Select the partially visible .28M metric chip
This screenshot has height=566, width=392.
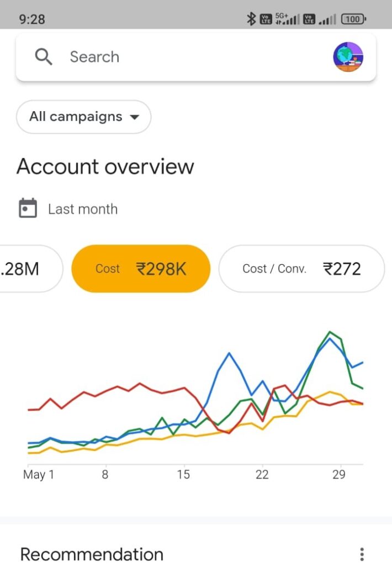point(28,269)
